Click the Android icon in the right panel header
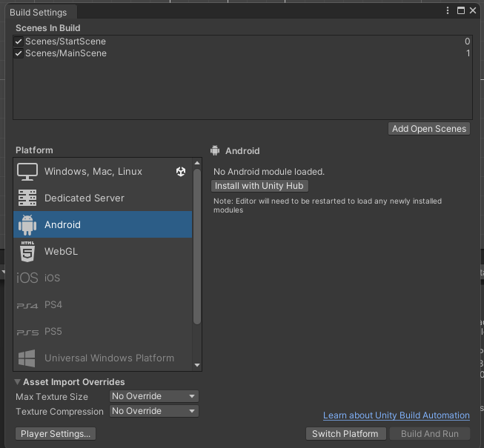Viewport: 484px width, 448px height. click(215, 150)
